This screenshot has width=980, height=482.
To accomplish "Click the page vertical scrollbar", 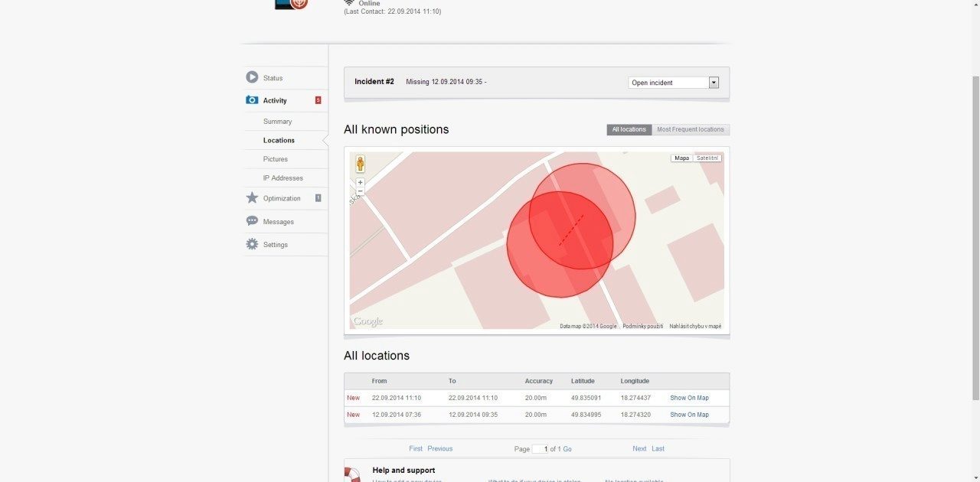I will coord(975,237).
